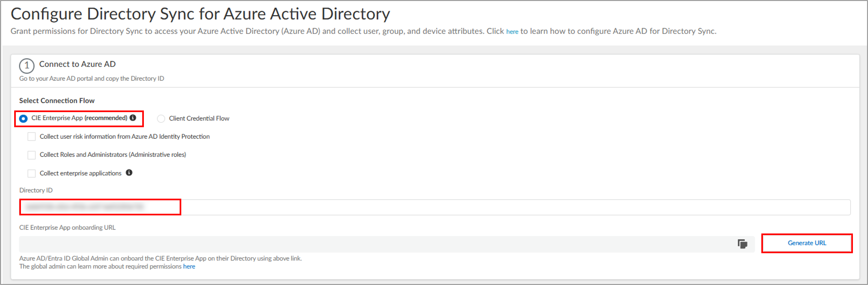Click info icon next to CIE Enterprise App

click(x=133, y=118)
